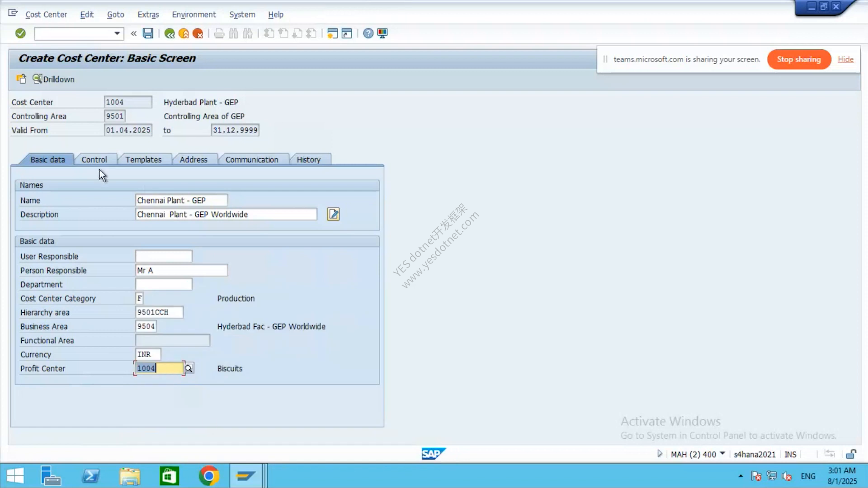Open Google Chrome from the taskbar

[x=208, y=476]
